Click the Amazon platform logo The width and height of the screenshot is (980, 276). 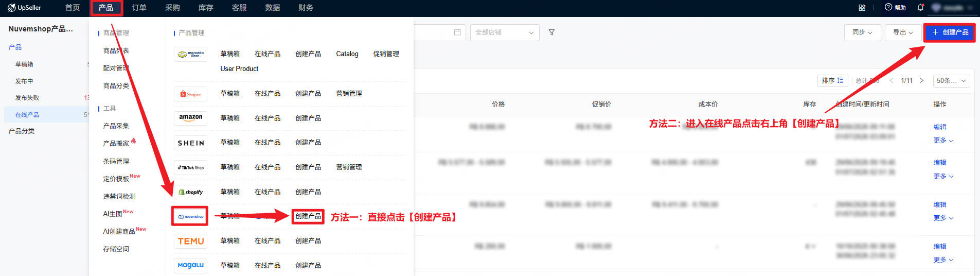tap(190, 118)
